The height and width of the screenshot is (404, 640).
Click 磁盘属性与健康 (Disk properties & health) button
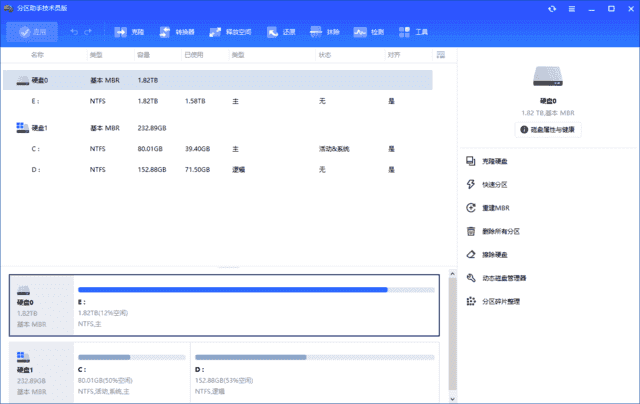click(x=548, y=129)
